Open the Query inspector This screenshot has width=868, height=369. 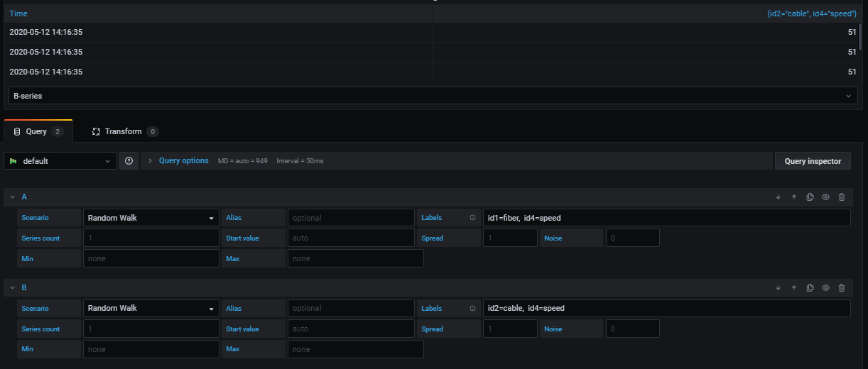click(x=813, y=161)
